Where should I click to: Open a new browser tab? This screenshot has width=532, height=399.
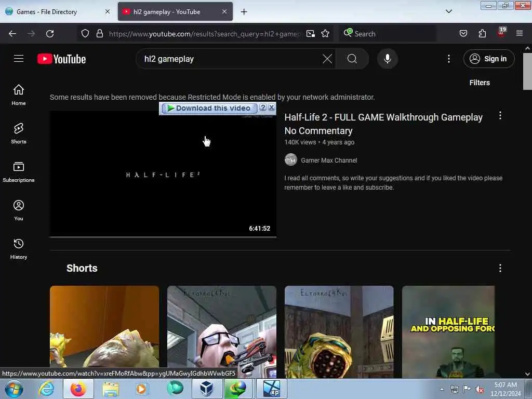pos(244,12)
